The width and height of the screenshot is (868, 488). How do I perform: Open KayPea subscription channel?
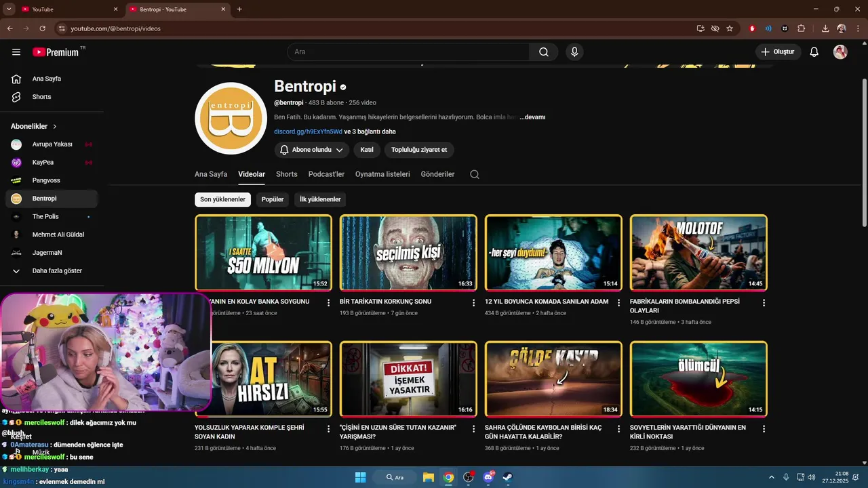(52, 163)
